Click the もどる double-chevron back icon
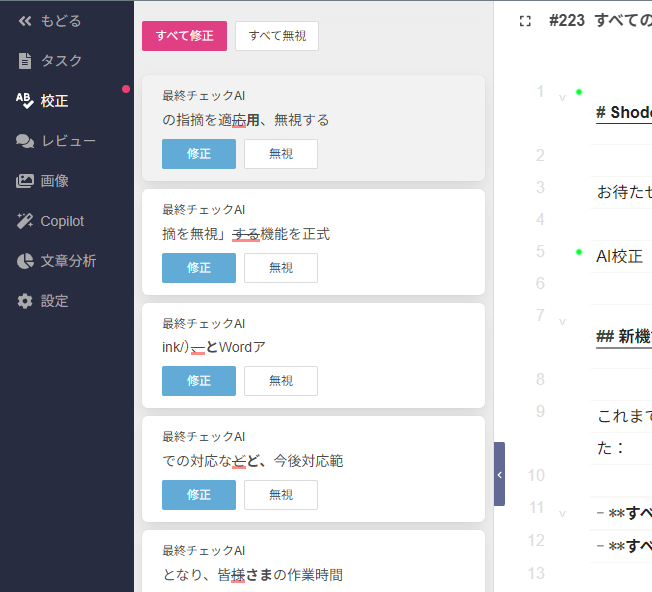This screenshot has width=652, height=592. [x=25, y=21]
